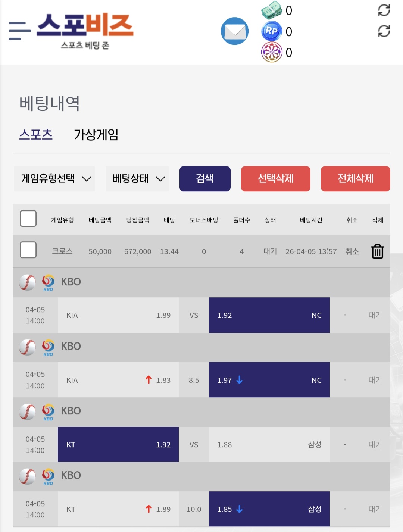Open the mail envelope messages icon

coord(234,31)
